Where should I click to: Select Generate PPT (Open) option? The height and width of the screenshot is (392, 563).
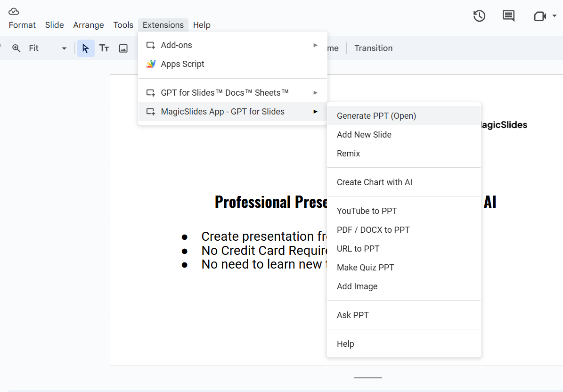coord(376,116)
